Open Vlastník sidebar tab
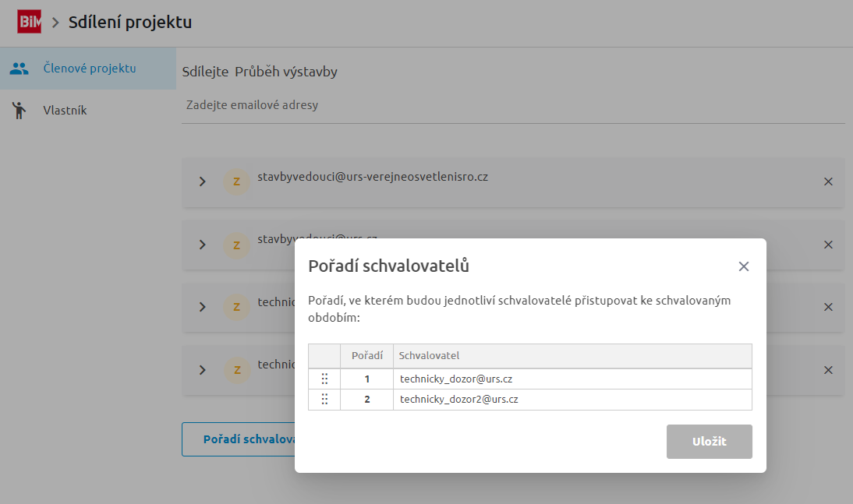This screenshot has height=504, width=853. [x=65, y=111]
